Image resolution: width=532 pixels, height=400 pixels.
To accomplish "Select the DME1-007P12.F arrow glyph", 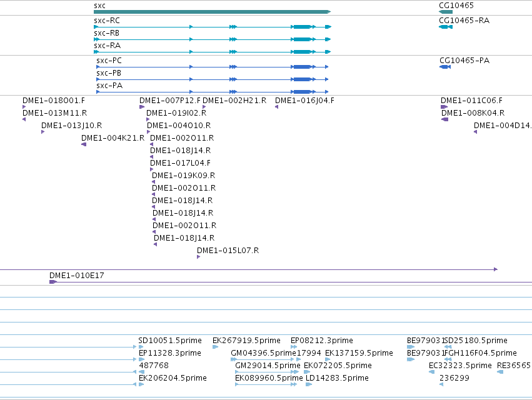I will [142, 107].
